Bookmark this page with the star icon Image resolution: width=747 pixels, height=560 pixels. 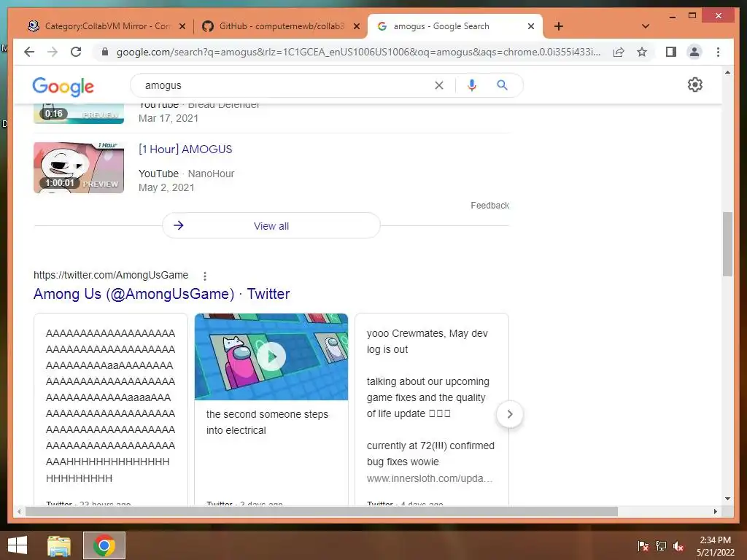(x=642, y=52)
